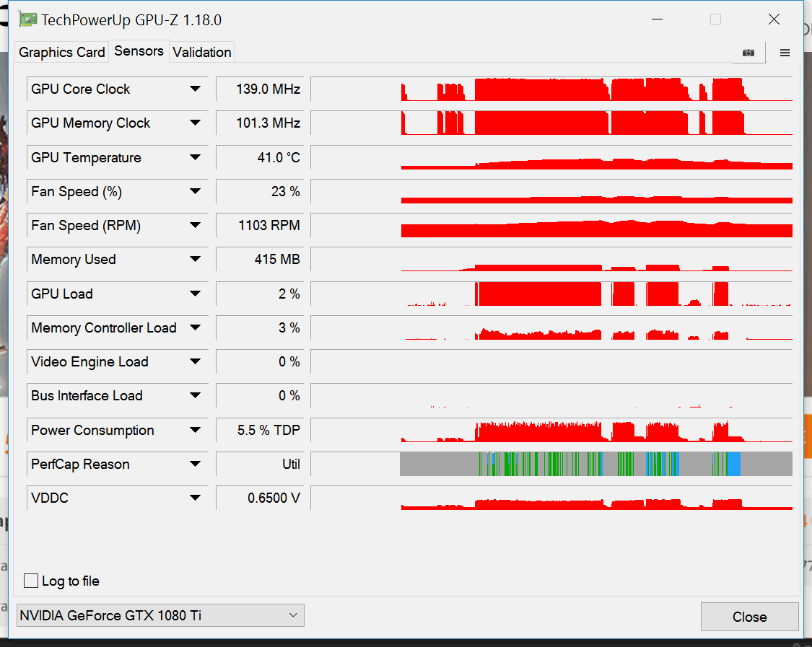Click the Fan Speed (RPM) history graph
812x647 pixels.
(551, 225)
